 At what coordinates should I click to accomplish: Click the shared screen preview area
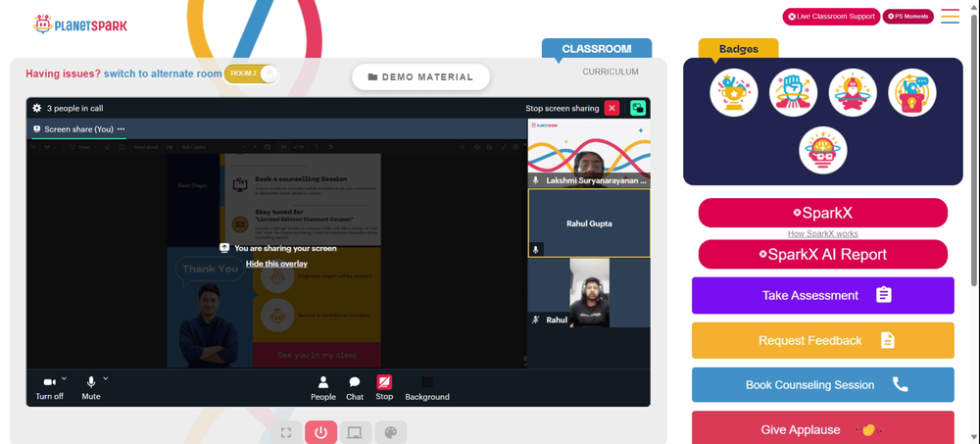pyautogui.click(x=277, y=253)
